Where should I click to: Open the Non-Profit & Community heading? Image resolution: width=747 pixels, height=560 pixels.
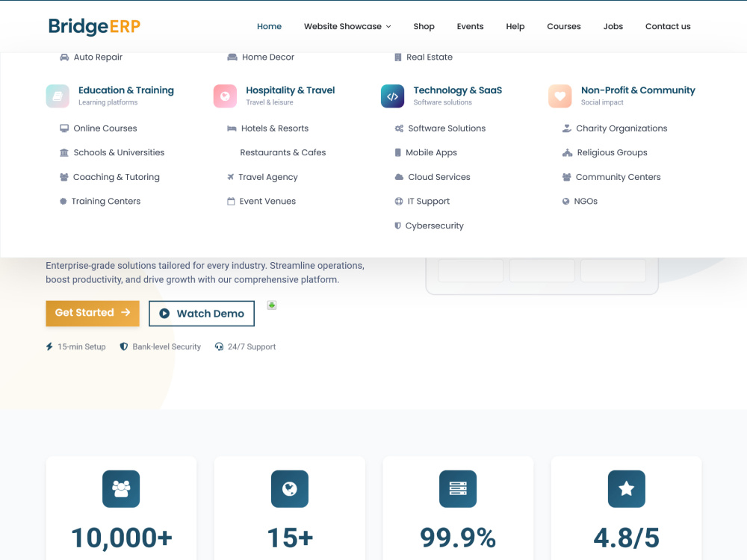pyautogui.click(x=638, y=90)
